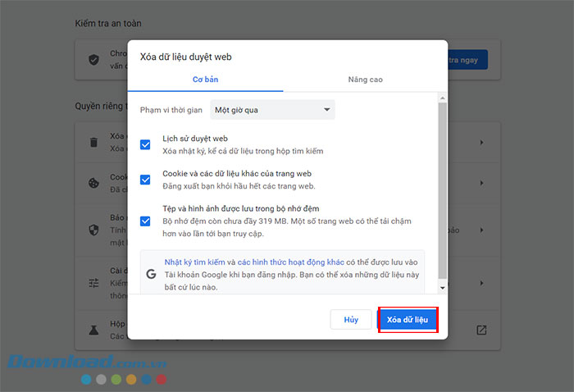Select the Cơ bản tab
The width and height of the screenshot is (574, 392).
(205, 80)
